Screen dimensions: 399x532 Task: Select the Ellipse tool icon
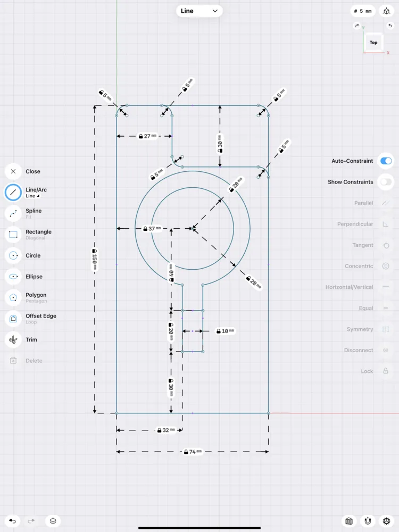coord(13,277)
